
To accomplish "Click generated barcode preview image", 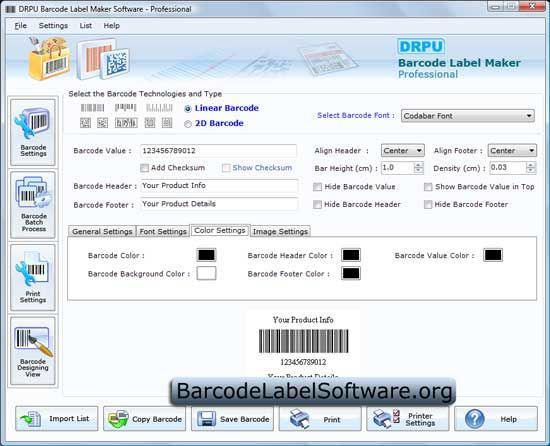I will [303, 341].
